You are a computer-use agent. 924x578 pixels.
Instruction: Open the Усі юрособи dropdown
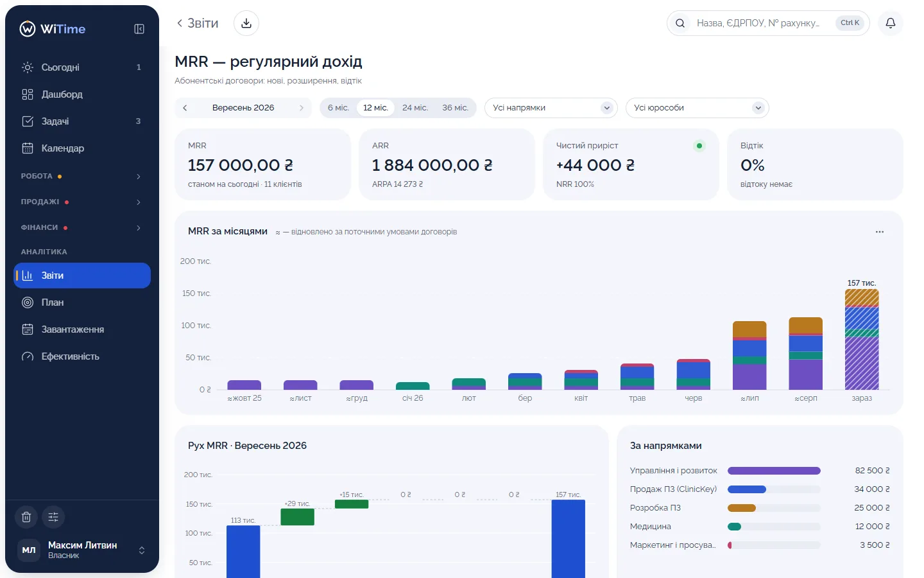point(697,108)
